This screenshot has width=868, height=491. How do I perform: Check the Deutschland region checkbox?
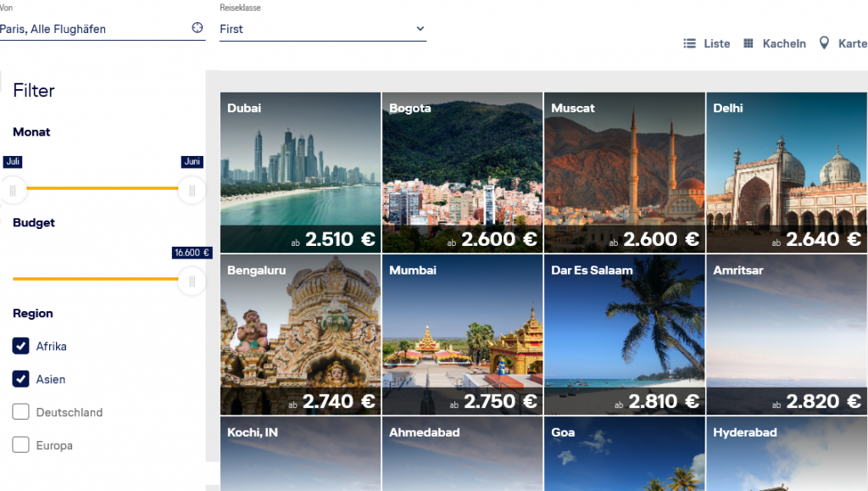[x=20, y=412]
